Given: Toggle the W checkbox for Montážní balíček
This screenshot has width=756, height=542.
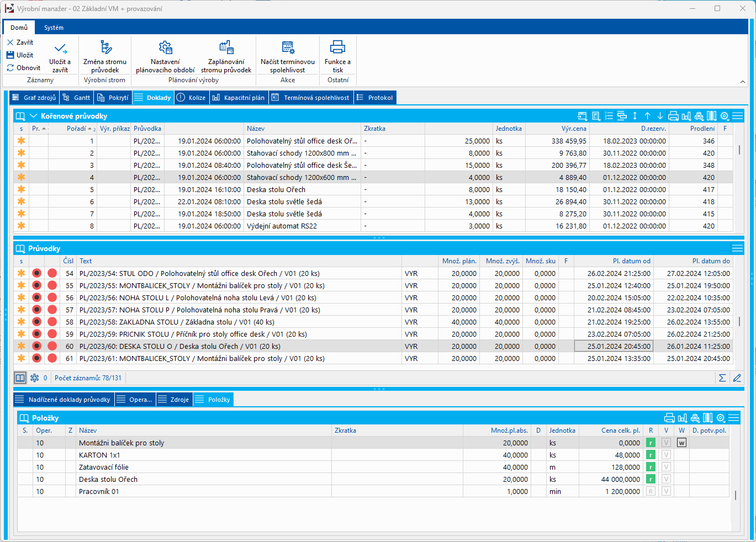Looking at the screenshot, I should pos(681,443).
